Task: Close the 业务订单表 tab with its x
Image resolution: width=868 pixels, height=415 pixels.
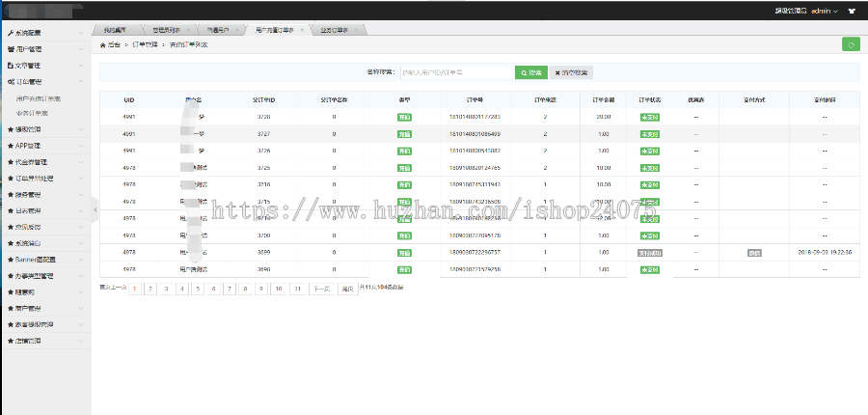Action: coord(356,30)
